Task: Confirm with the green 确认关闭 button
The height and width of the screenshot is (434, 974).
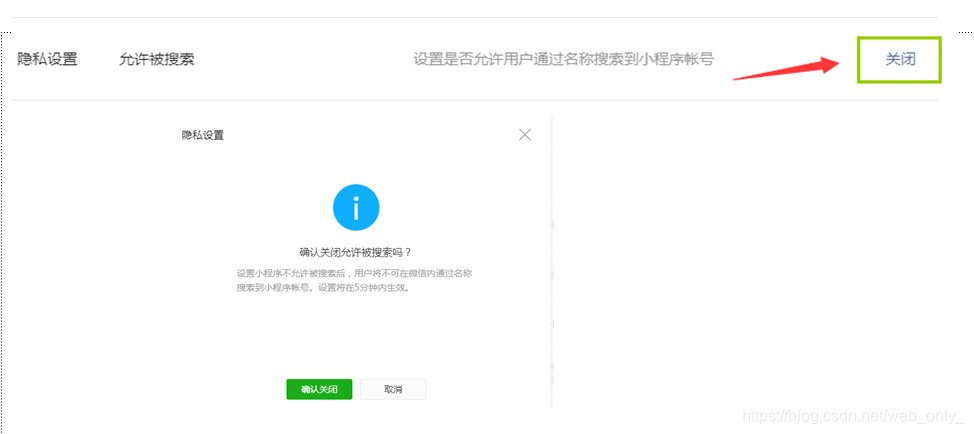Action: (x=319, y=389)
